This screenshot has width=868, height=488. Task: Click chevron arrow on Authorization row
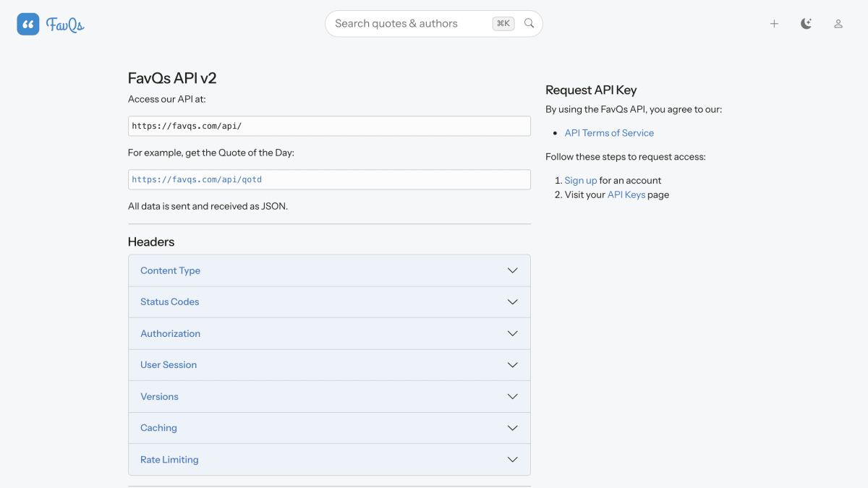pyautogui.click(x=513, y=333)
